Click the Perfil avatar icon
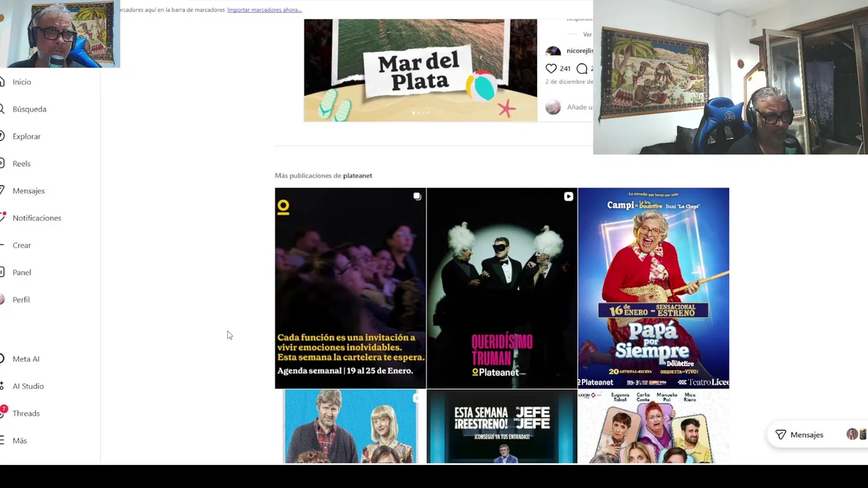The width and height of the screenshot is (868, 488). (2, 299)
